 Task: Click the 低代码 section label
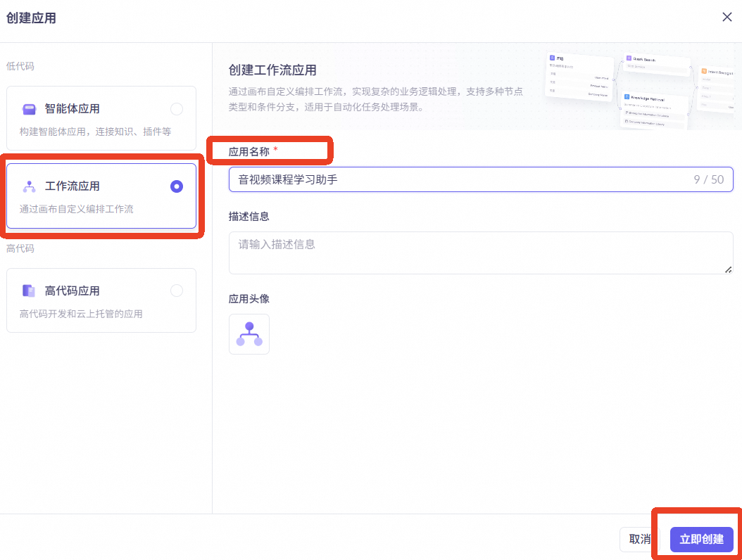(x=20, y=66)
